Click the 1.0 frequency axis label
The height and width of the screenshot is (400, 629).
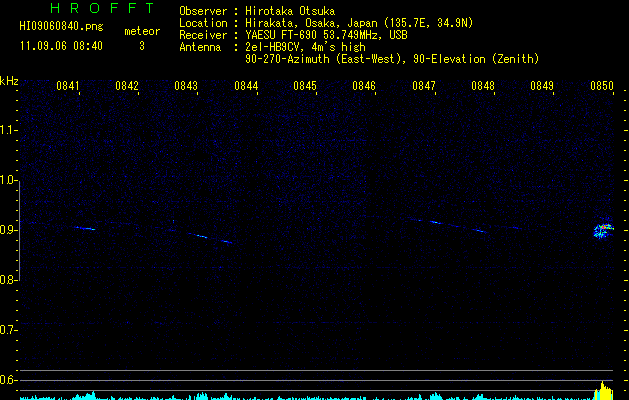click(8, 180)
